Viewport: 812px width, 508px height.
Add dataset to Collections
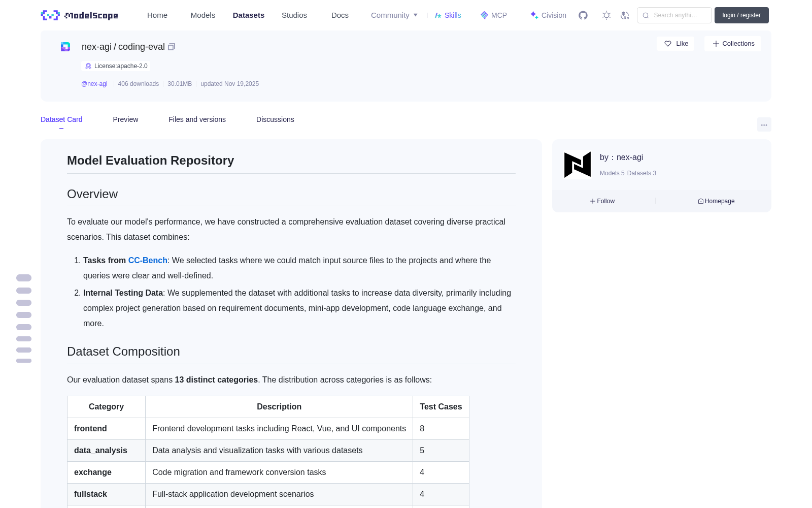point(733,44)
